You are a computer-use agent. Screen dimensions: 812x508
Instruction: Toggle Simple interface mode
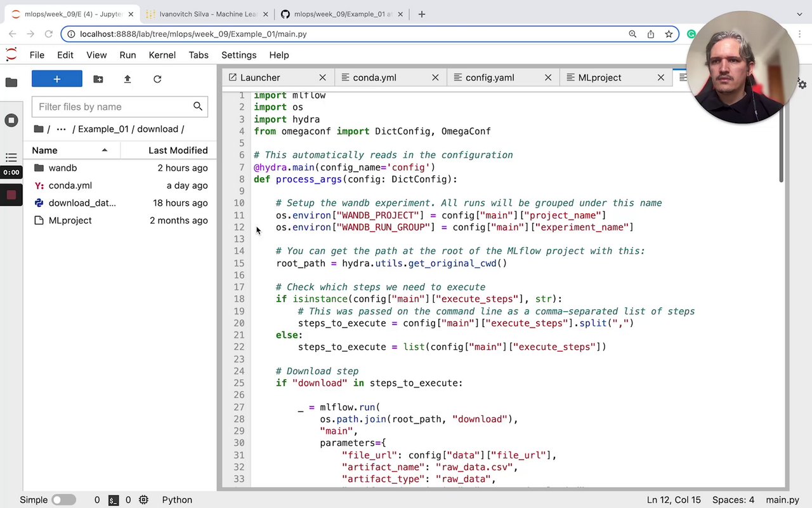63,500
